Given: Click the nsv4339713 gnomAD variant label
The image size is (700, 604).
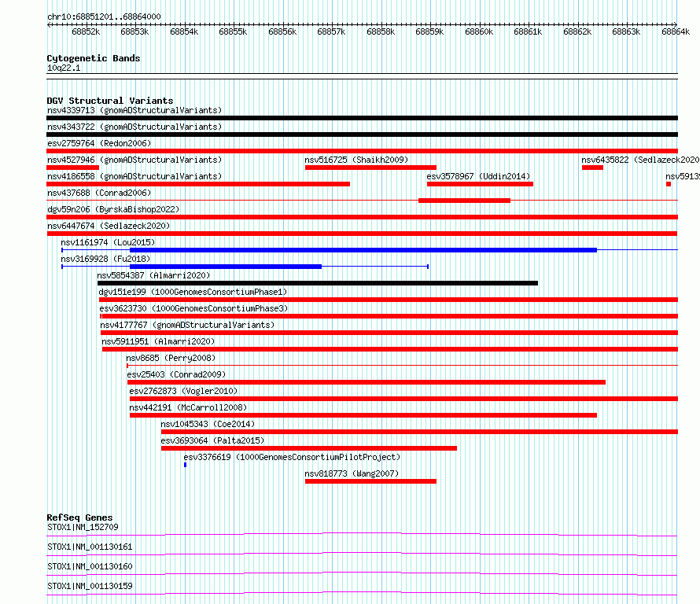Looking at the screenshot, I should (134, 110).
